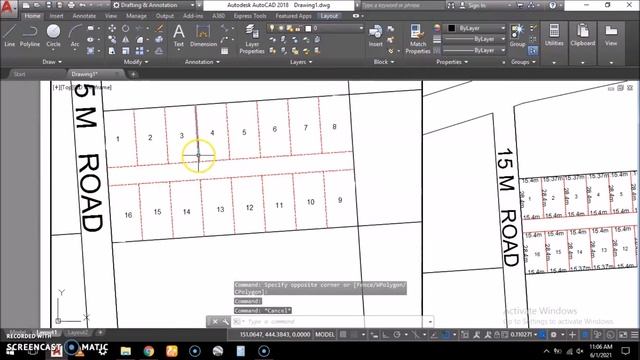Viewport: 640px width, 360px height.
Task: Click Match Properties icon
Action: pyautogui.click(x=418, y=39)
